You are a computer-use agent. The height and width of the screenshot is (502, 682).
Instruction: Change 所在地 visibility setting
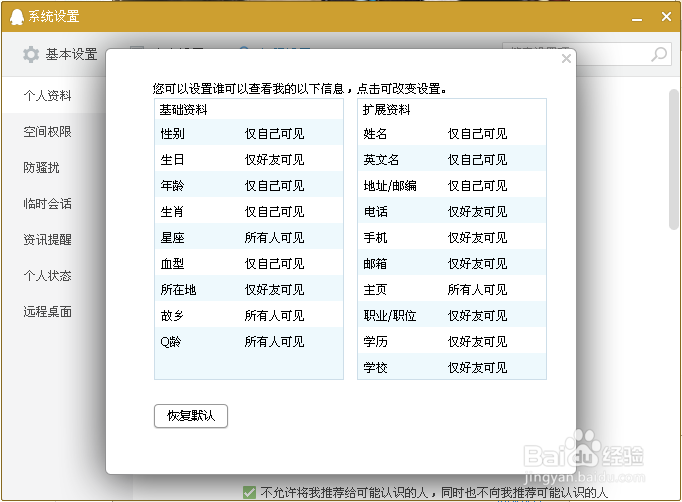coord(274,290)
